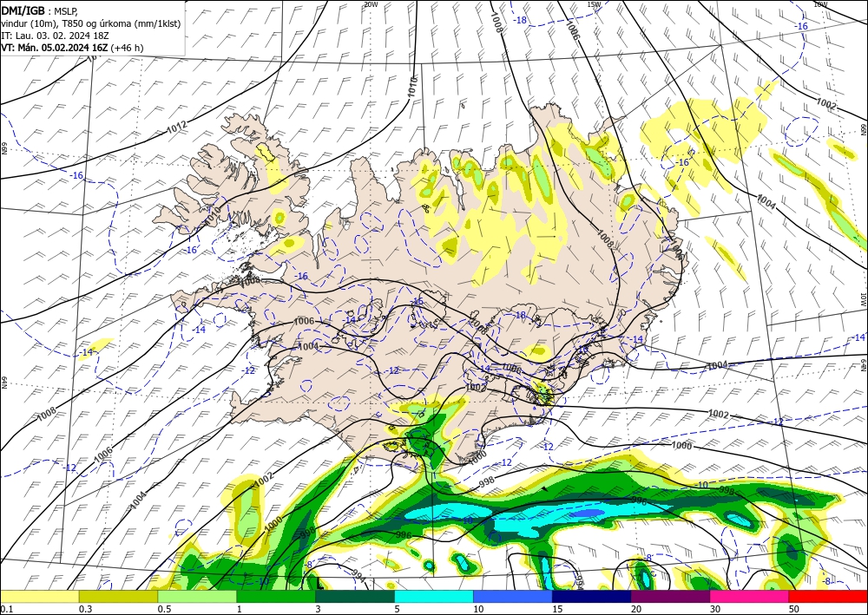
Task: Click the legend value "0.3"
Action: pyautogui.click(x=85, y=609)
